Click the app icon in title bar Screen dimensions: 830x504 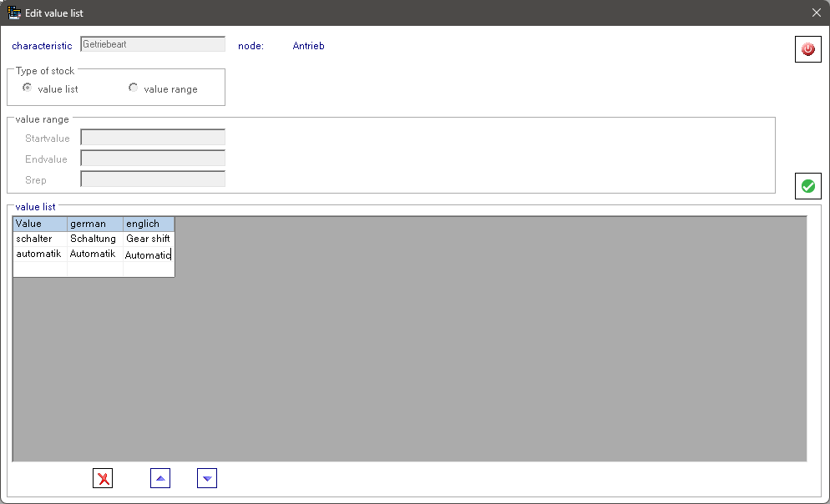point(14,13)
